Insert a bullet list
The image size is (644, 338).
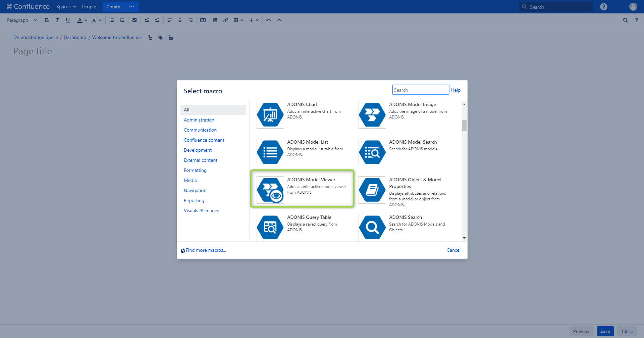(x=112, y=20)
